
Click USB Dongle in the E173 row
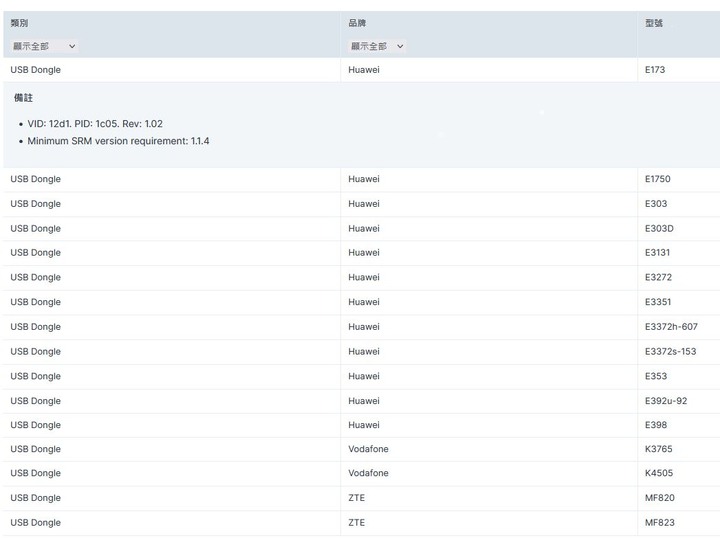point(35,70)
